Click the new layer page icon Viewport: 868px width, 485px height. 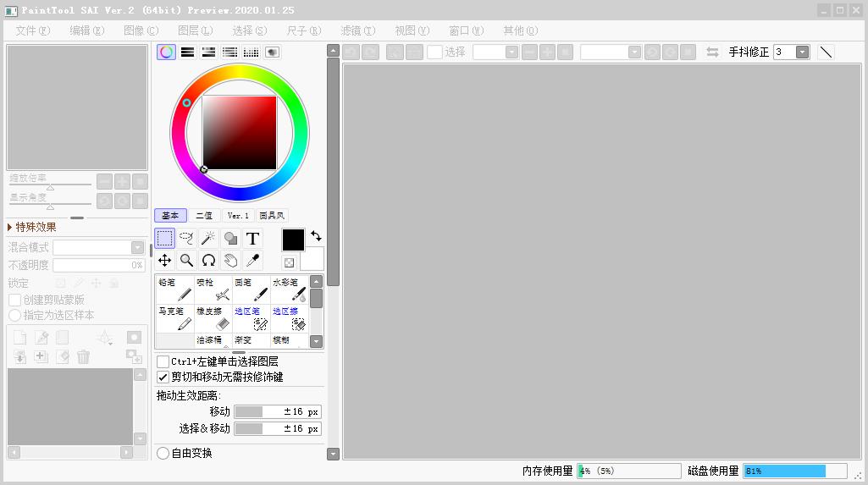pos(19,338)
